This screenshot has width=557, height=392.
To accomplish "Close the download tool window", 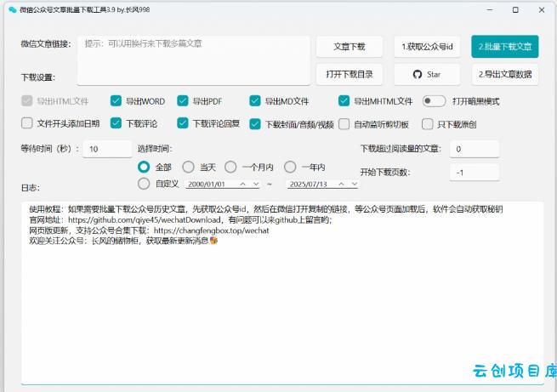I will (x=542, y=10).
